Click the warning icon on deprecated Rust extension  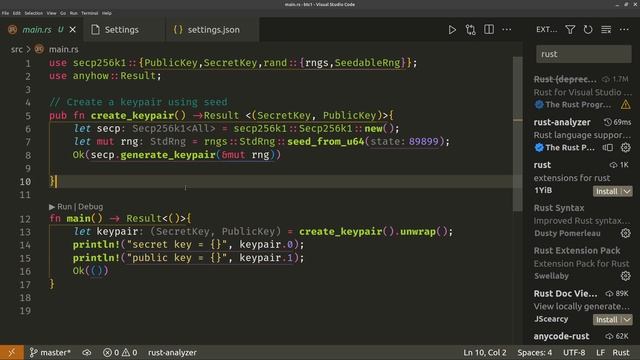pos(625,105)
